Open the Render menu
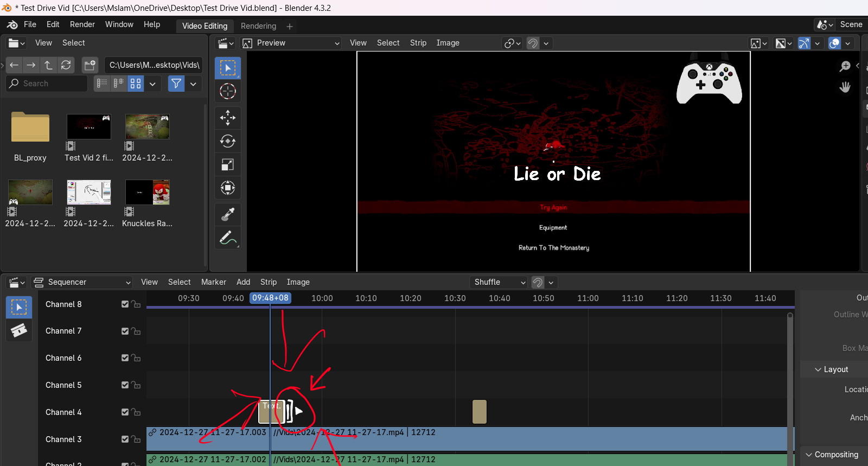Viewport: 868px width, 466px height. coord(82,24)
